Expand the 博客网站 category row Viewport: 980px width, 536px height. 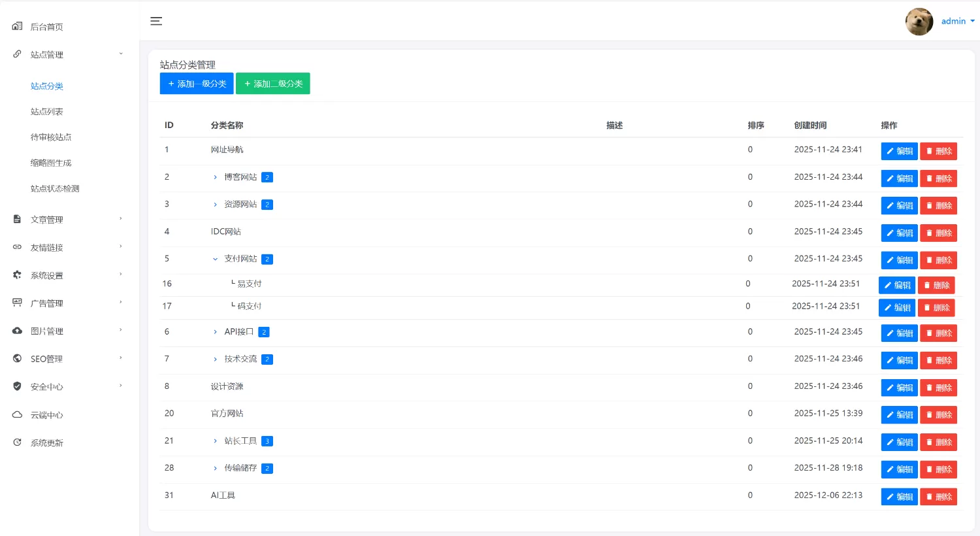[x=215, y=177]
